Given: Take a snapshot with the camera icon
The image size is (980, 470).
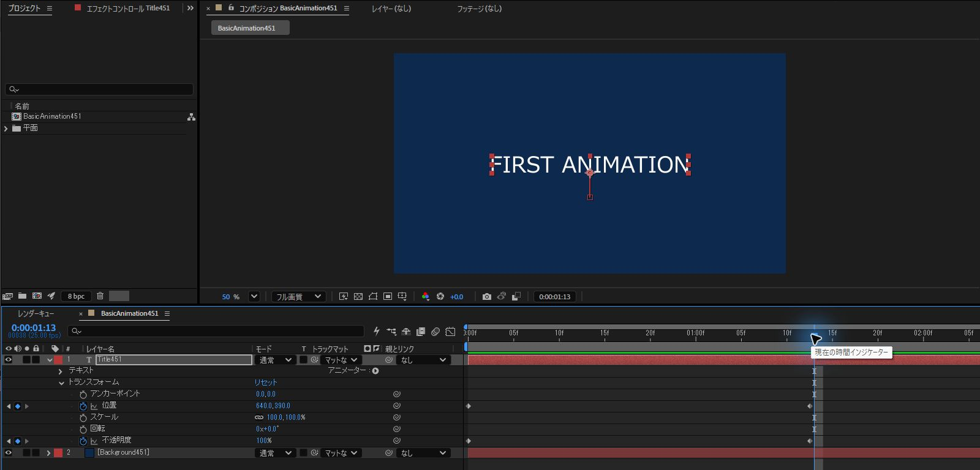Looking at the screenshot, I should [x=487, y=297].
